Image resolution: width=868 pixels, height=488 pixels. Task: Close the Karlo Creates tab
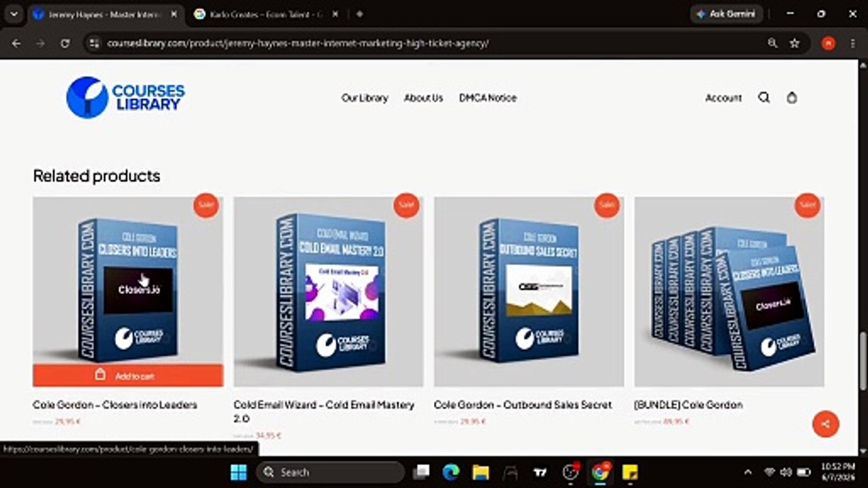pos(335,14)
